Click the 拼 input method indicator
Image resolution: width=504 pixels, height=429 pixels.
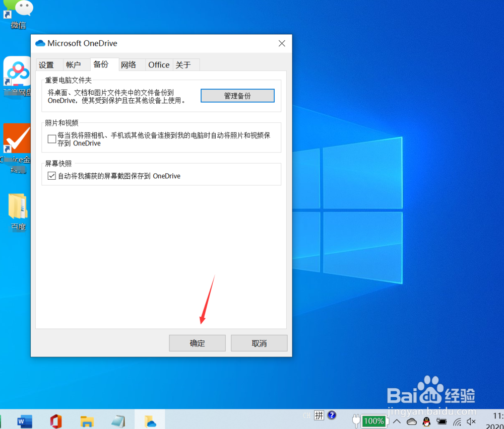click(x=319, y=415)
